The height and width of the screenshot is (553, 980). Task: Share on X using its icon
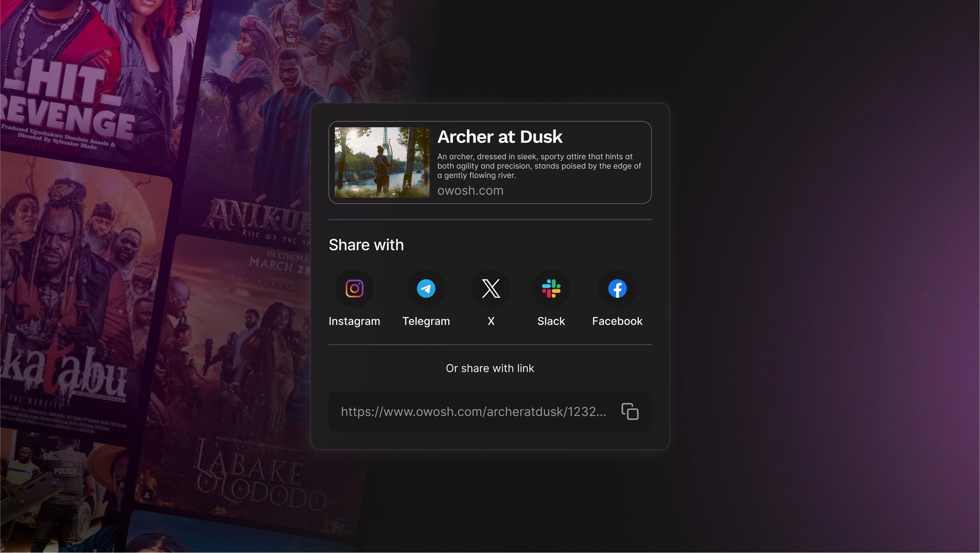click(491, 289)
